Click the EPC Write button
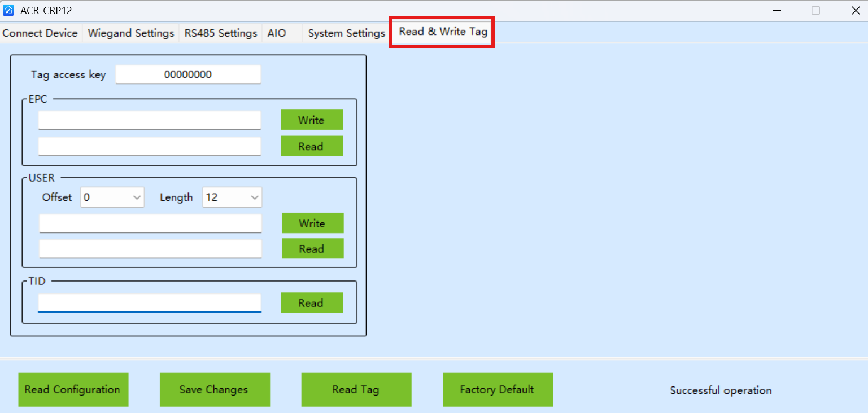Viewport: 868px width, 413px height. coord(312,120)
